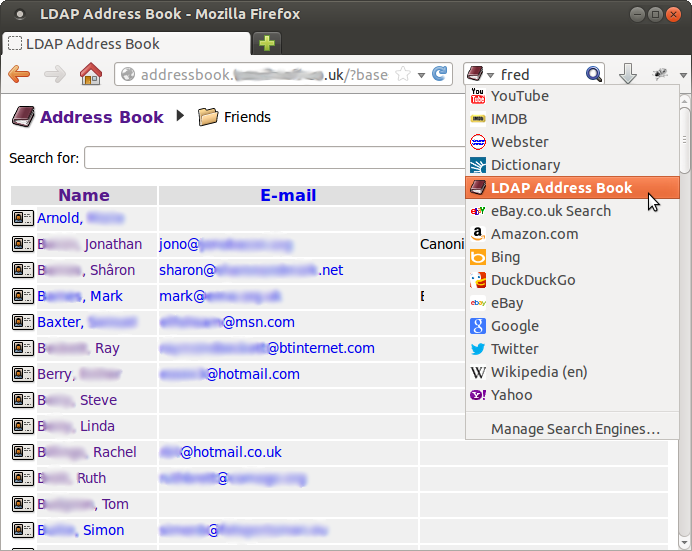The height and width of the screenshot is (551, 692).
Task: Open the Arnold contact name link
Action: (80, 218)
